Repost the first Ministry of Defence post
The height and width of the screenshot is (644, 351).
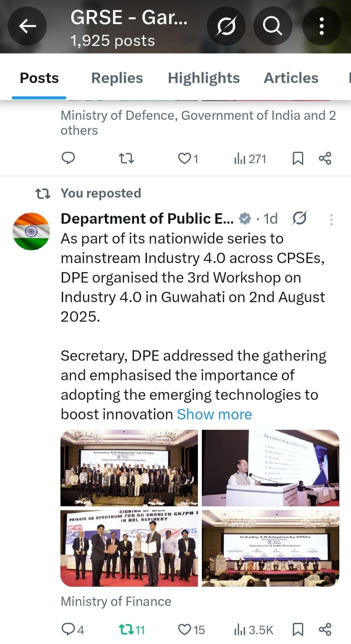point(126,159)
